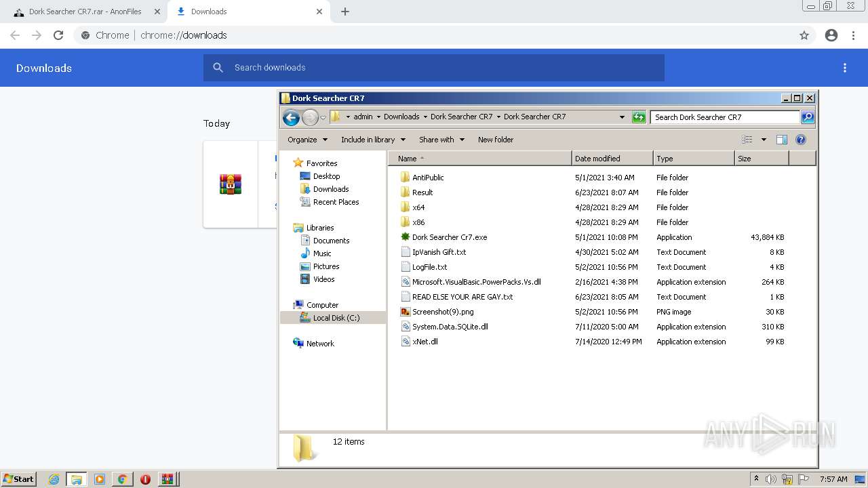
Task: Select the Dork Searcher Cr7.exe application icon
Action: click(406, 237)
